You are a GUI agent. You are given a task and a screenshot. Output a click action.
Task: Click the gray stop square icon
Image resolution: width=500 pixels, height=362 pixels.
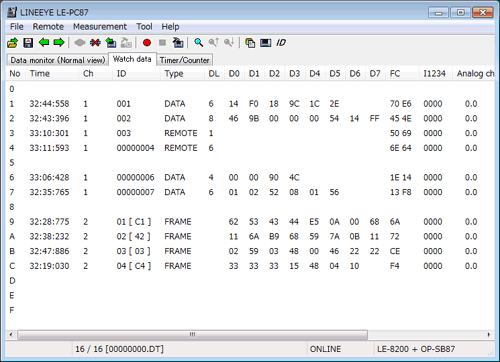tap(162, 43)
